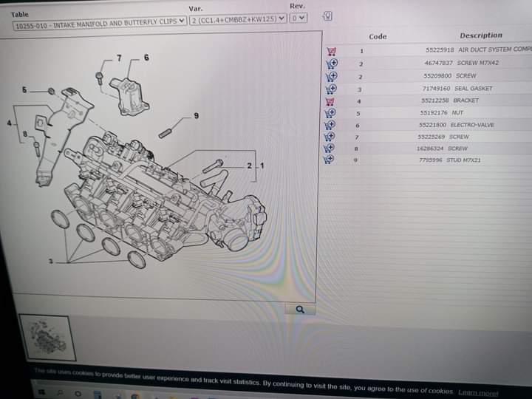Click cart icon for AIR DUCT SYSTEM

(331, 51)
